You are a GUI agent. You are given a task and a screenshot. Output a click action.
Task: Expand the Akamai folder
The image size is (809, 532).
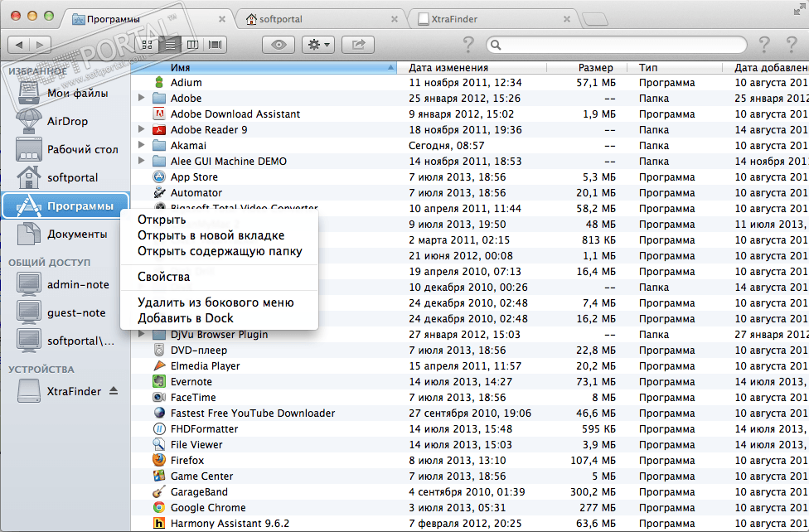(x=141, y=145)
